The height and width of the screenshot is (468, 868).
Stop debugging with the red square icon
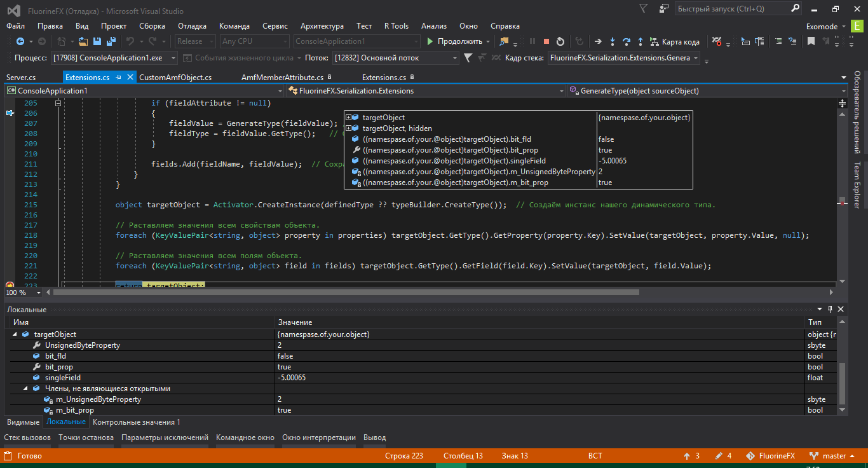click(546, 41)
